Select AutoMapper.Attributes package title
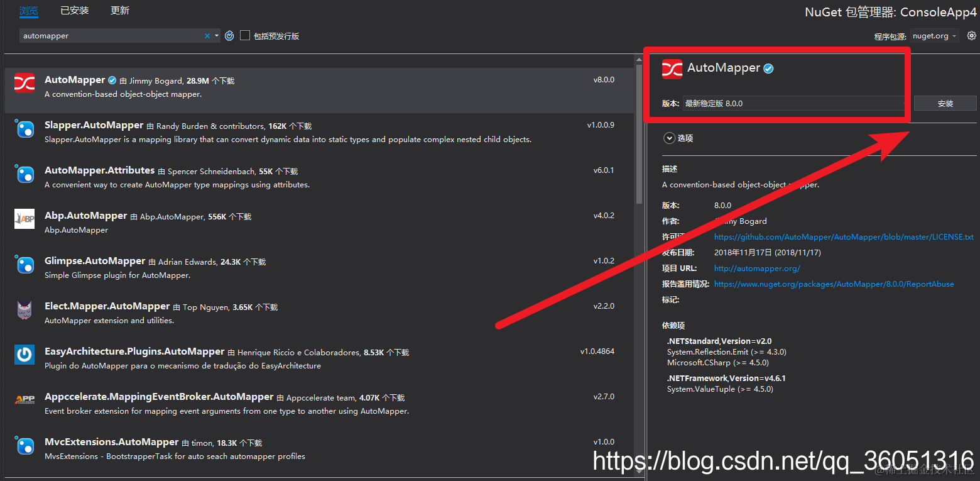Image resolution: width=980 pixels, height=481 pixels. tap(99, 170)
